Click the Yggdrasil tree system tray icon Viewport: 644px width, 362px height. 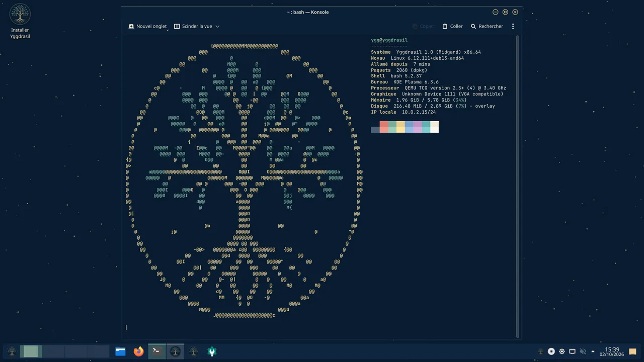pyautogui.click(x=541, y=351)
